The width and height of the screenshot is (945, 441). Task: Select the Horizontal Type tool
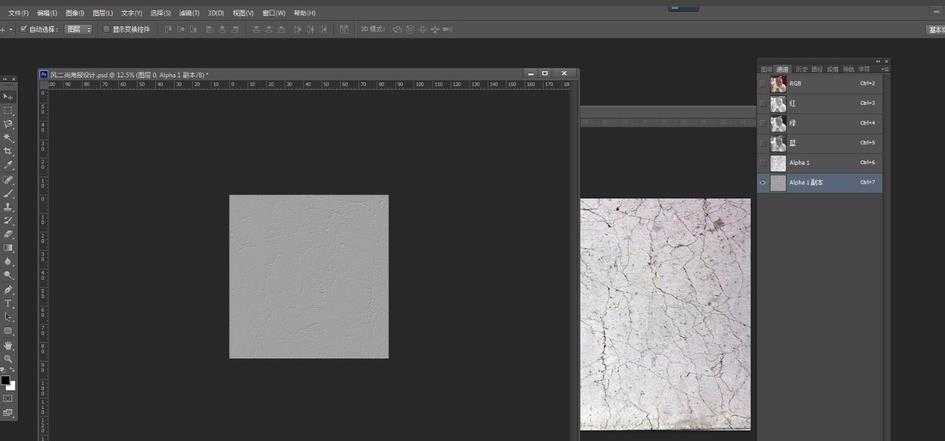(8, 303)
